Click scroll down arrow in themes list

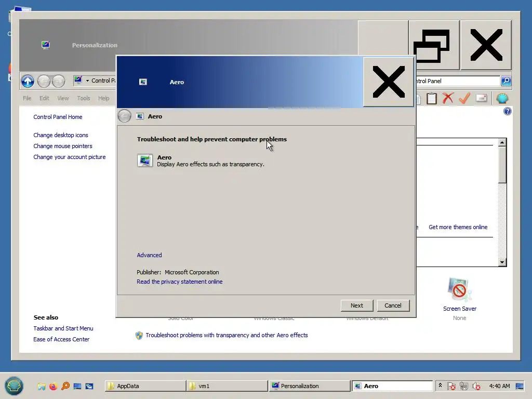[x=502, y=262]
